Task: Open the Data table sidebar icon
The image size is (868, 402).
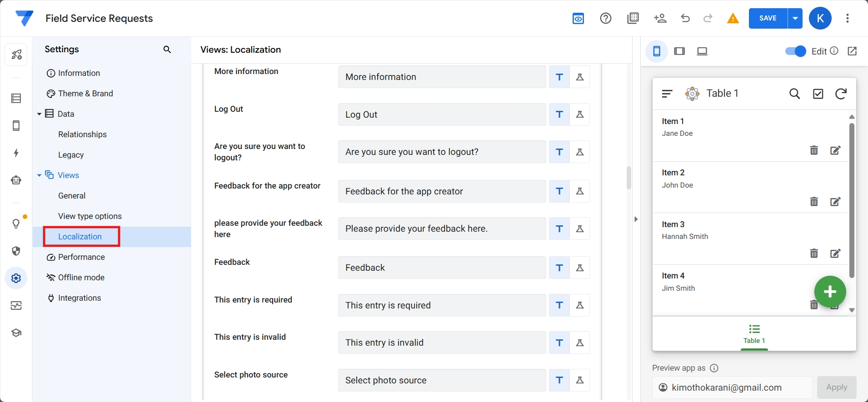Action: pos(16,99)
